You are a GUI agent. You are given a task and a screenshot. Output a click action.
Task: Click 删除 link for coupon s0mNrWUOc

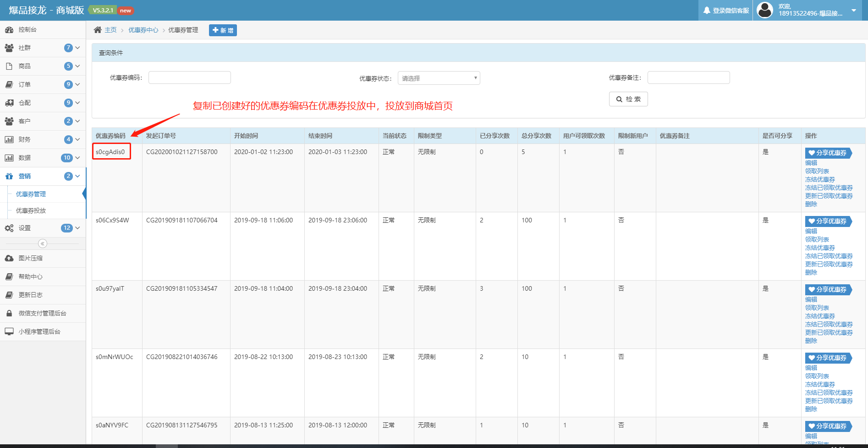811,409
